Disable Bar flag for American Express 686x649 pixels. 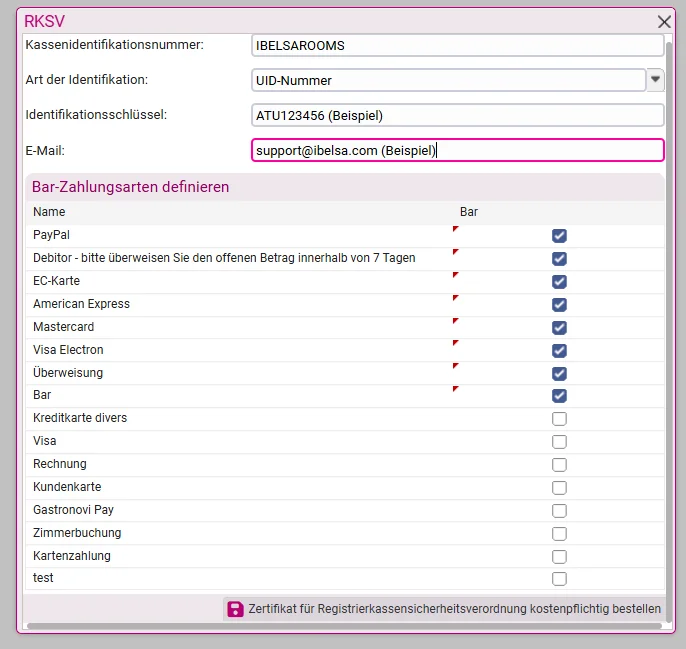(x=559, y=305)
